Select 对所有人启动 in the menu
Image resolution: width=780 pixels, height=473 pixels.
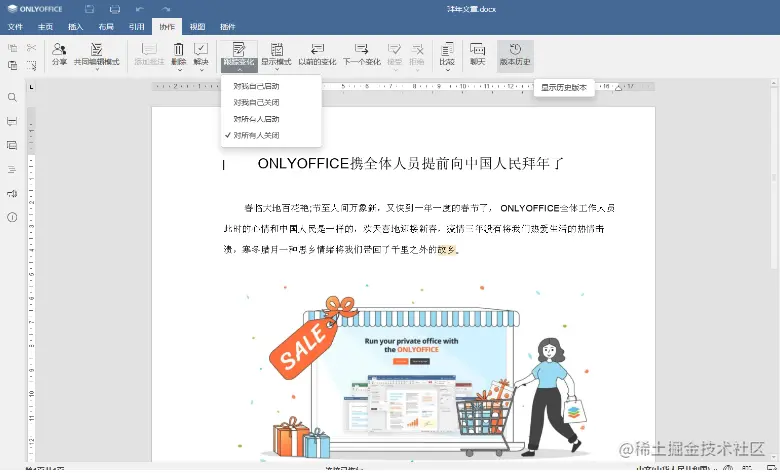(271, 119)
